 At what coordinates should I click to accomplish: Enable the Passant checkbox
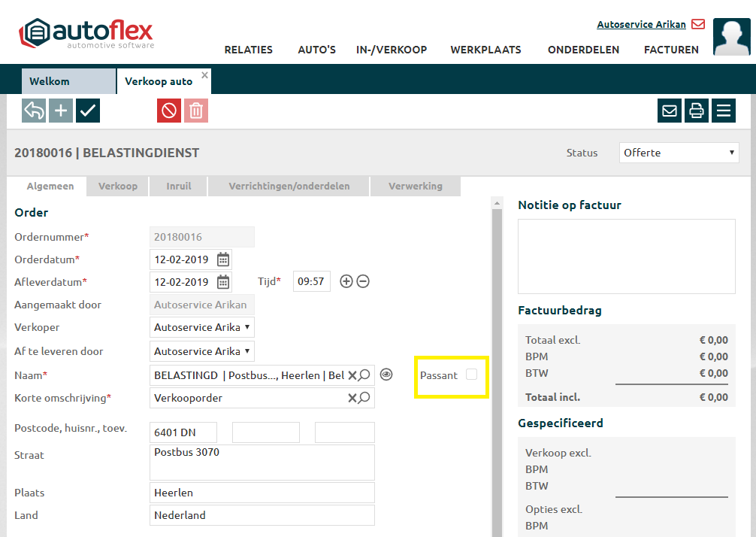point(471,375)
